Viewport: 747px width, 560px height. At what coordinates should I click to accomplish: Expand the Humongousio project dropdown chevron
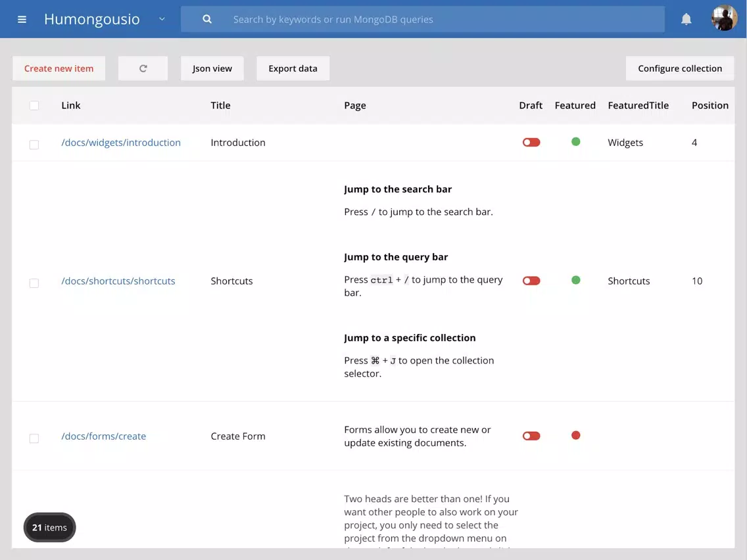click(162, 20)
